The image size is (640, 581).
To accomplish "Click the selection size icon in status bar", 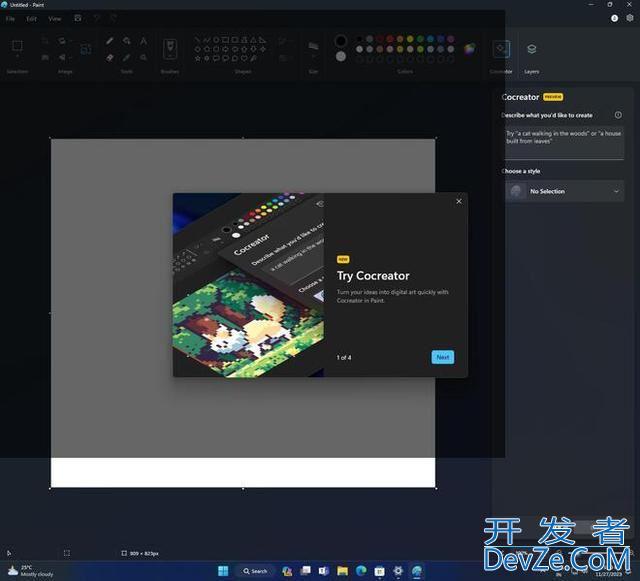I will tap(67, 553).
